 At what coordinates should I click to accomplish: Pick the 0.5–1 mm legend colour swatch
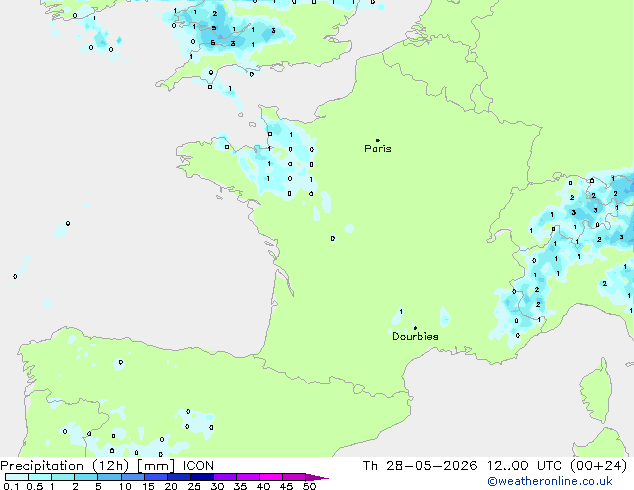[40, 477]
